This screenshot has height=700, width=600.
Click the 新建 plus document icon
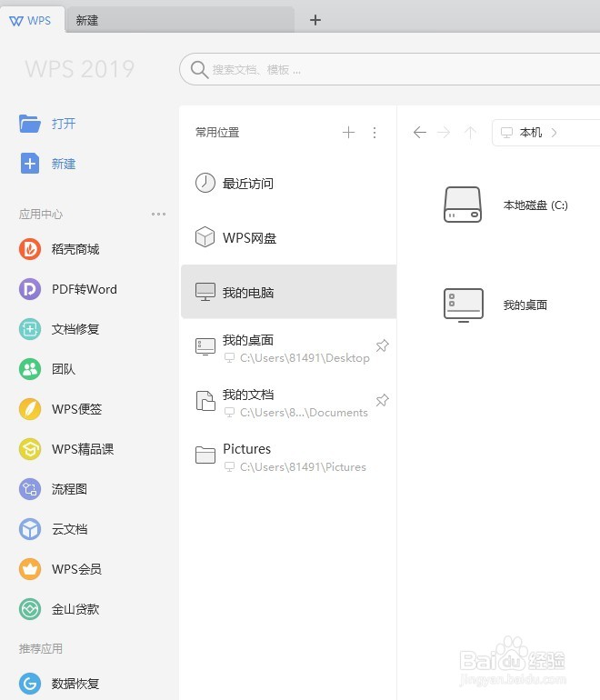pos(30,164)
